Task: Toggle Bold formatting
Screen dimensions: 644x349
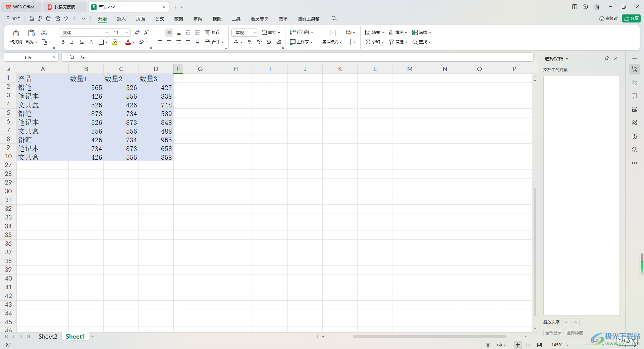Action: (x=63, y=42)
